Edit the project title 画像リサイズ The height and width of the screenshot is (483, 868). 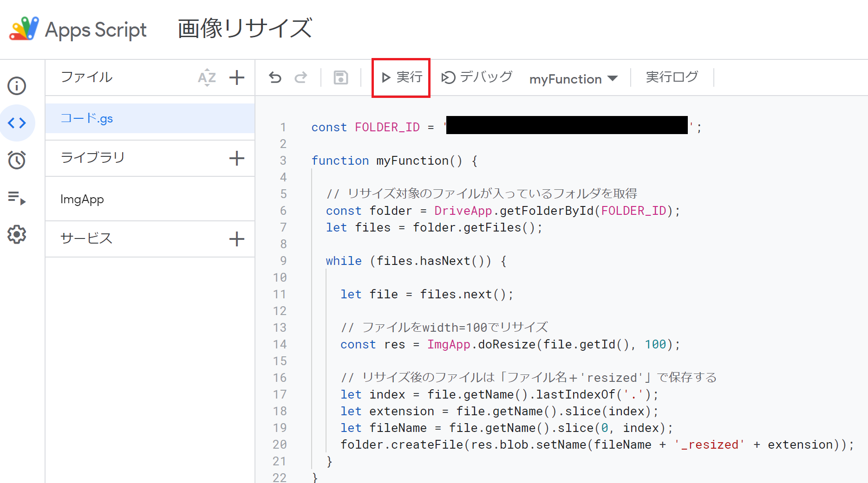(x=245, y=28)
